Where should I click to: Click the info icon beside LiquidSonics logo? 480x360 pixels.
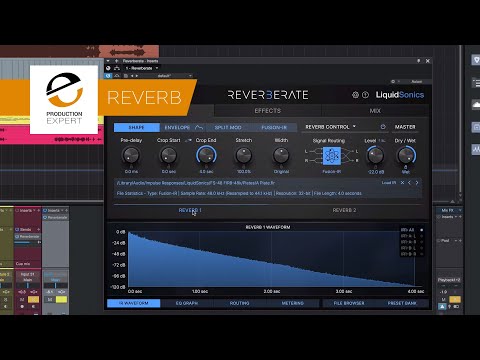[x=365, y=95]
